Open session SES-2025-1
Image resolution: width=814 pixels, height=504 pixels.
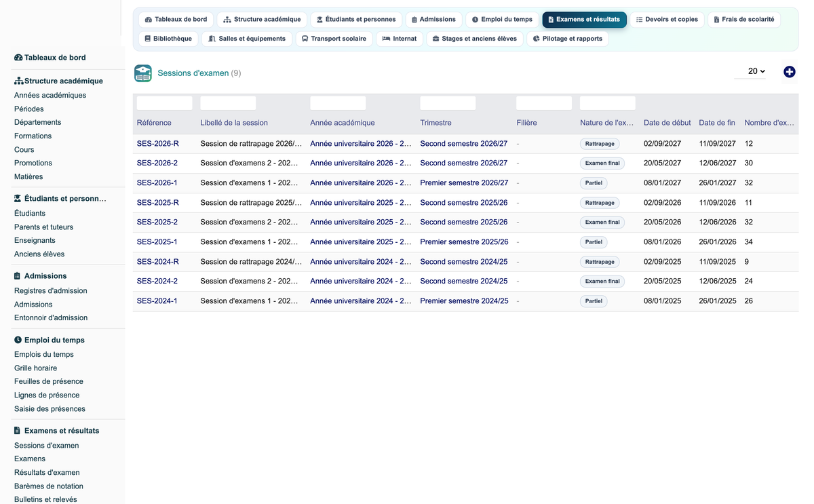[157, 241]
